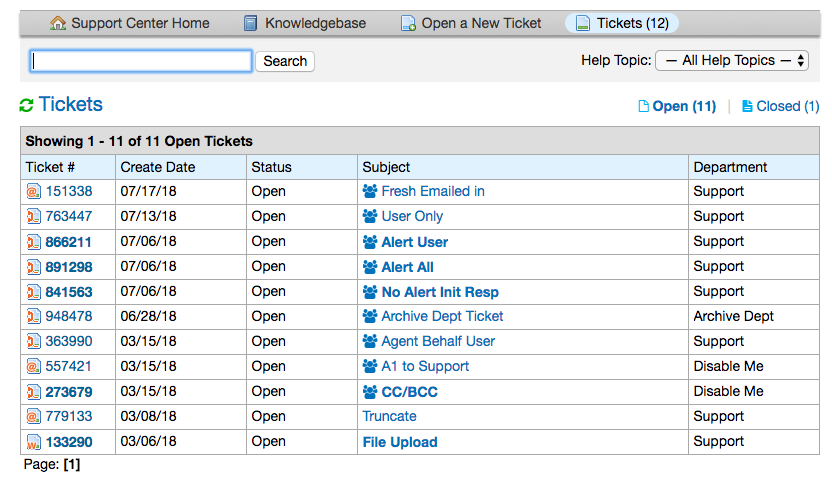The image size is (832, 487).
Task: Click the Knowledgebase book icon
Action: (x=250, y=23)
